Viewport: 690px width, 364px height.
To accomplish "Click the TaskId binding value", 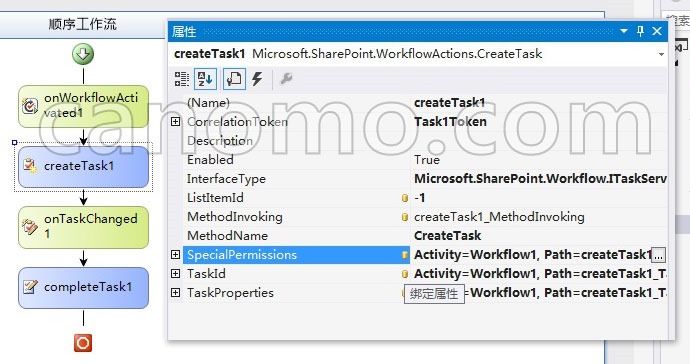I will tap(540, 274).
